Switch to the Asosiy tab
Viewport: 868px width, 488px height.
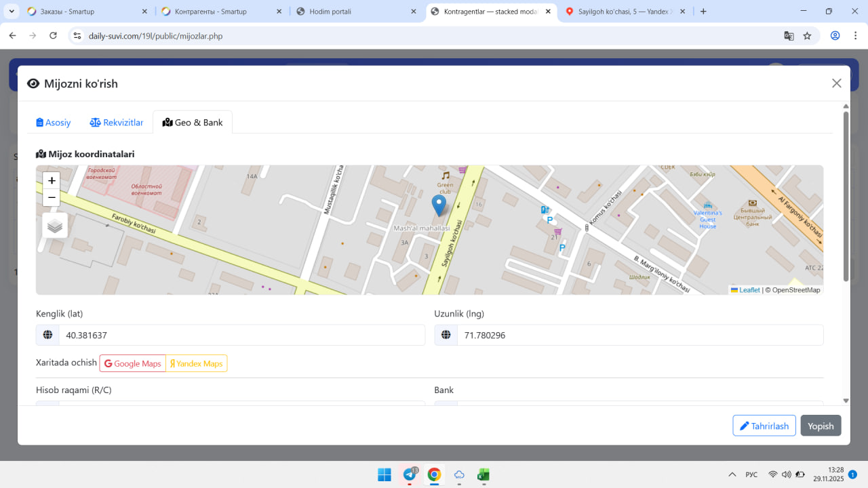(54, 123)
